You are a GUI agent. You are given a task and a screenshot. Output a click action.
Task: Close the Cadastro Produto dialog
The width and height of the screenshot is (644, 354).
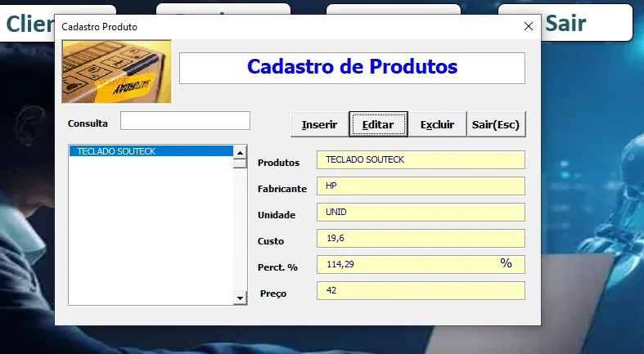pos(529,27)
